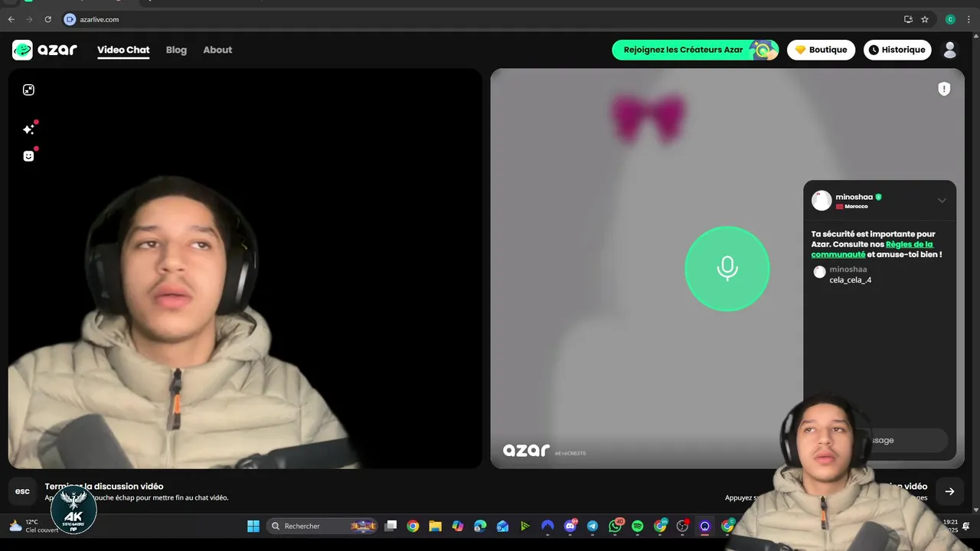The image size is (980, 551).
Task: Open the Chrome profile avatar C
Action: click(x=950, y=19)
